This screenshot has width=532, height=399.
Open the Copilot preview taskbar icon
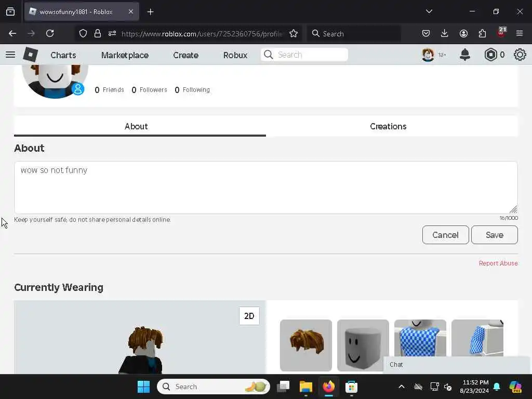coord(515,387)
